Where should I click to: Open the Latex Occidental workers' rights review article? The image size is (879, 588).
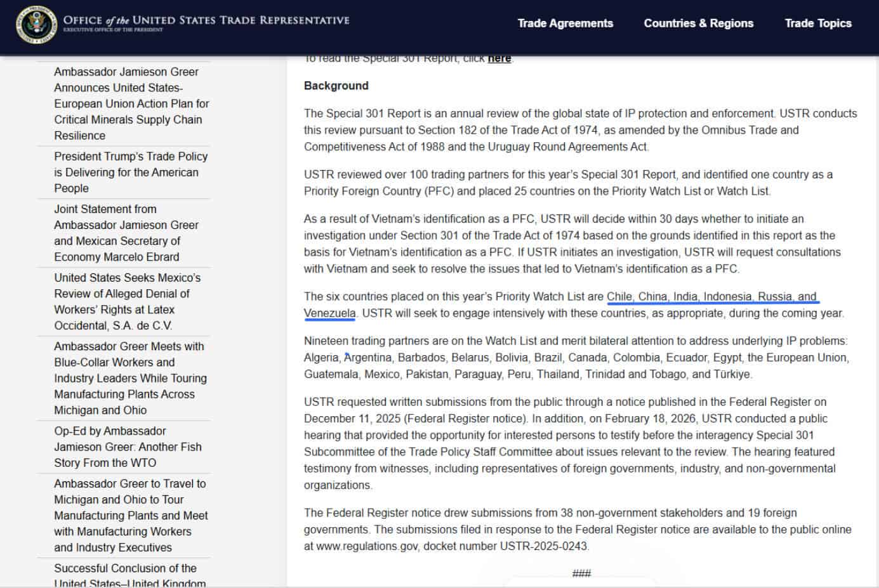pos(127,301)
